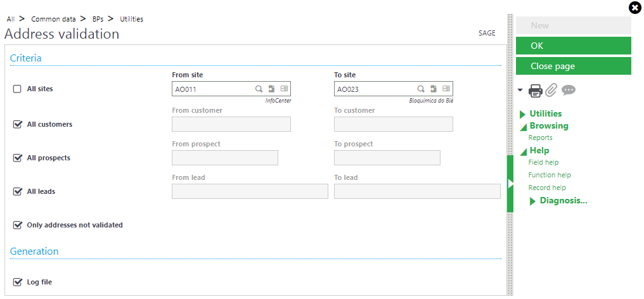
Task: Open the dropdown arrow beside printer icon
Action: click(x=520, y=90)
